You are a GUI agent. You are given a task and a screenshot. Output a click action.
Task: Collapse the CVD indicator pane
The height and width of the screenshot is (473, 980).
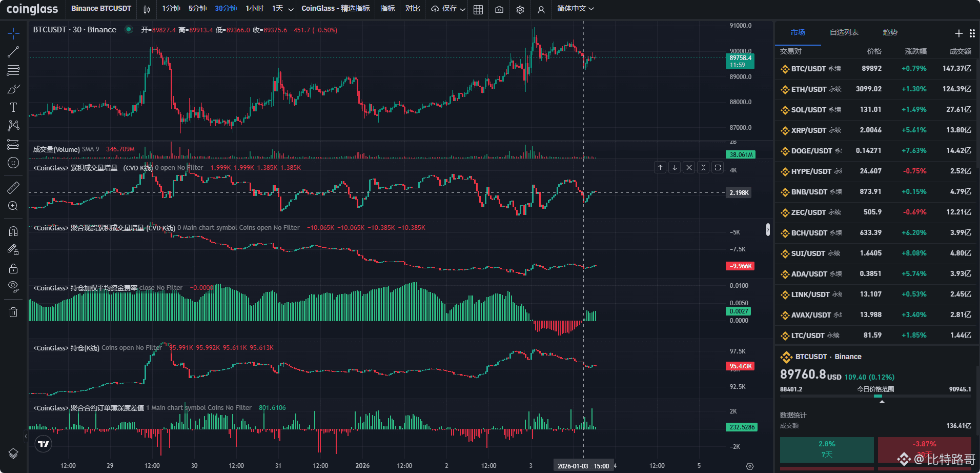[x=704, y=167]
